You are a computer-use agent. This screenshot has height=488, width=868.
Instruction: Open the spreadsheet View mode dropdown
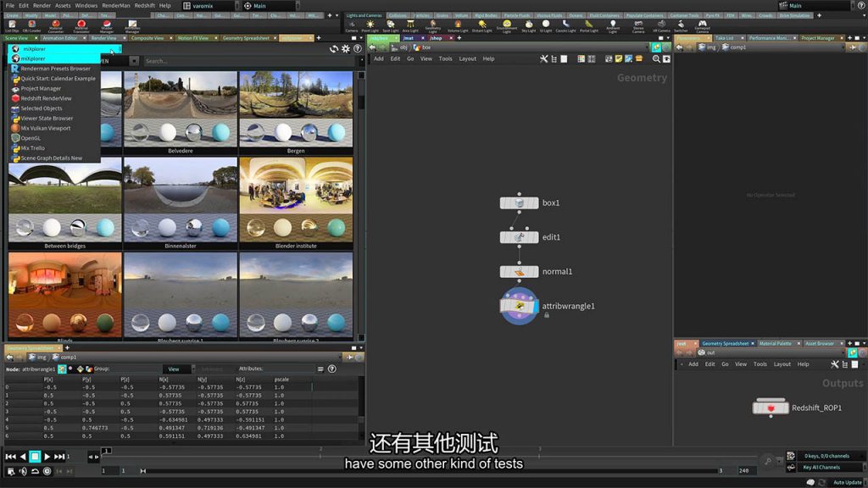(x=178, y=369)
